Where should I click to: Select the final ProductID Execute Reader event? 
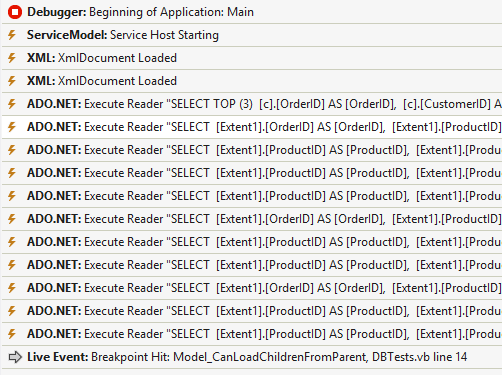pos(252,334)
